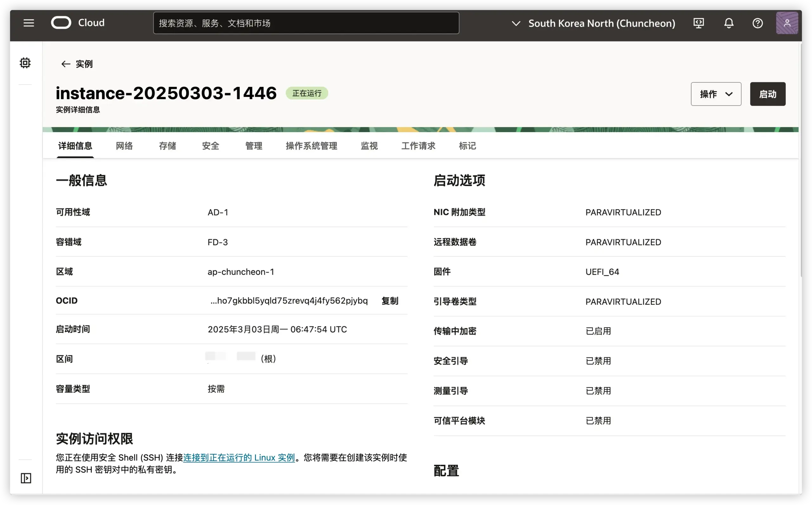Open the 连接到正在运行的 Linux 实例 link
The width and height of the screenshot is (812, 505).
tap(239, 457)
